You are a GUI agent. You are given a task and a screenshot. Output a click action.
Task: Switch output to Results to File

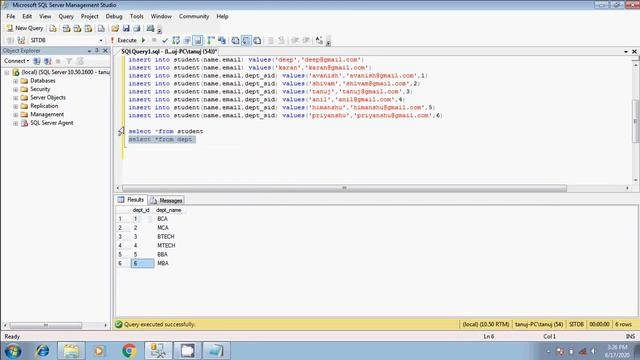(257, 40)
